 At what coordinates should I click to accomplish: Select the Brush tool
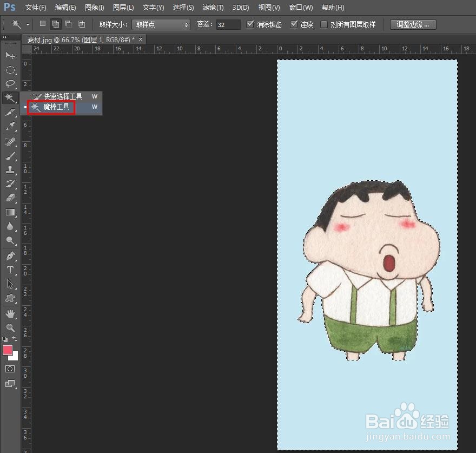(10, 156)
